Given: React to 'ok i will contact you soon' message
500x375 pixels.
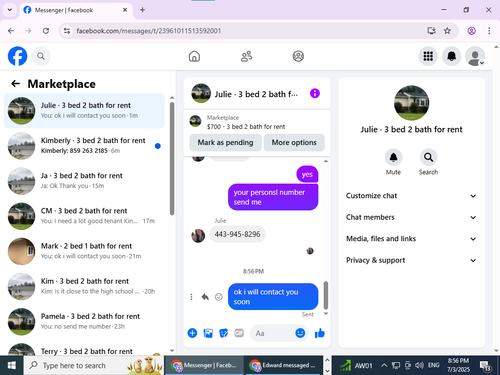Looking at the screenshot, I should pos(219,297).
